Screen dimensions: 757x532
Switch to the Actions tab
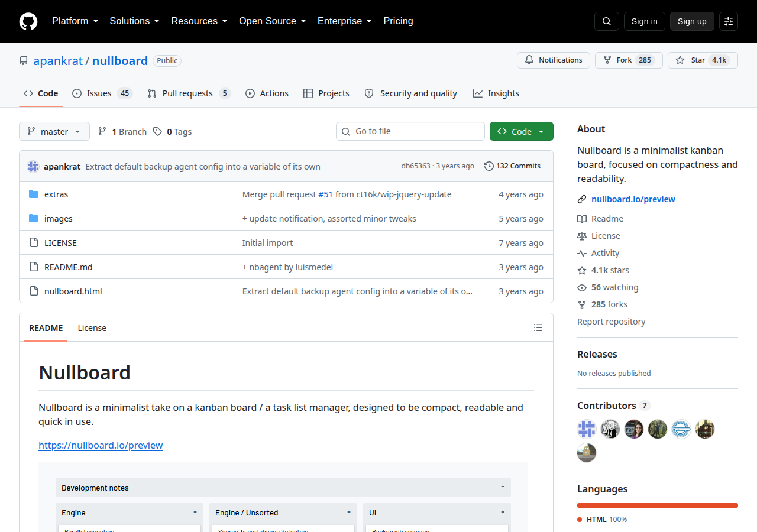(267, 93)
